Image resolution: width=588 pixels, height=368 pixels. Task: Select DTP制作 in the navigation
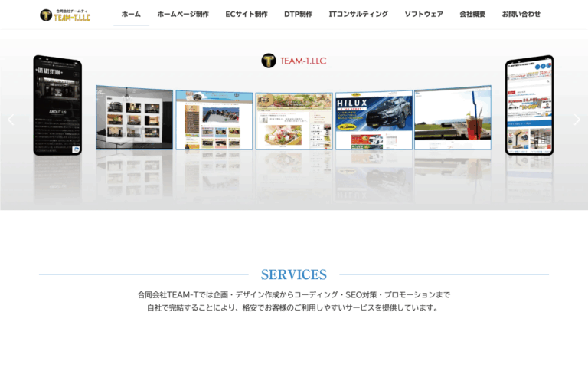click(298, 15)
